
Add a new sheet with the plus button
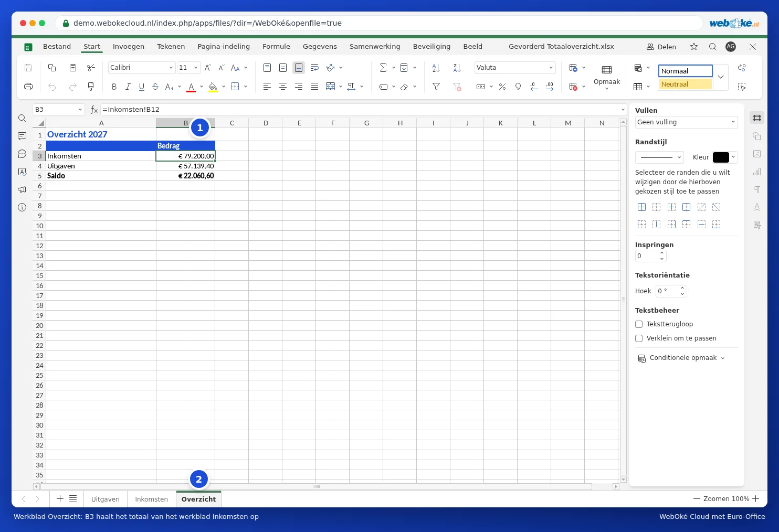pyautogui.click(x=60, y=499)
